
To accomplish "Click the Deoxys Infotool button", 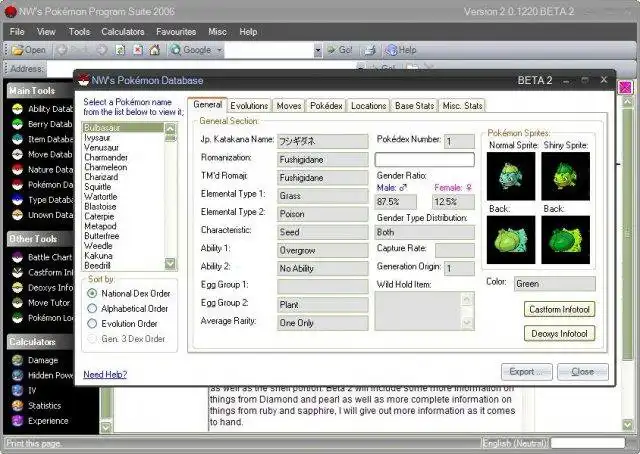I will 559,334.
